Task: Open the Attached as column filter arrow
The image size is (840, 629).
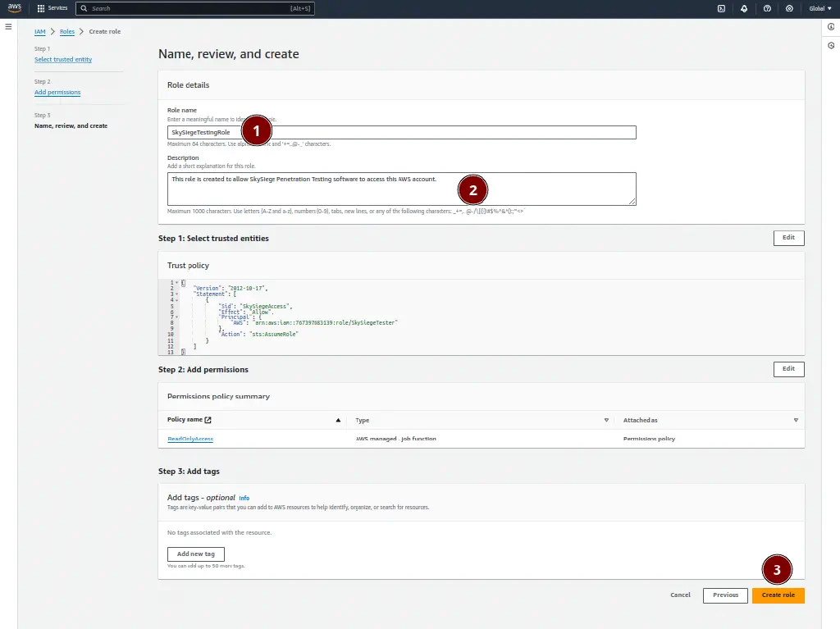Action: pyautogui.click(x=796, y=420)
